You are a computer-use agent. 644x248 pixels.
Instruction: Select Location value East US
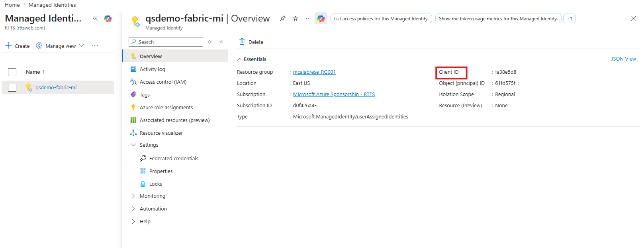point(301,83)
